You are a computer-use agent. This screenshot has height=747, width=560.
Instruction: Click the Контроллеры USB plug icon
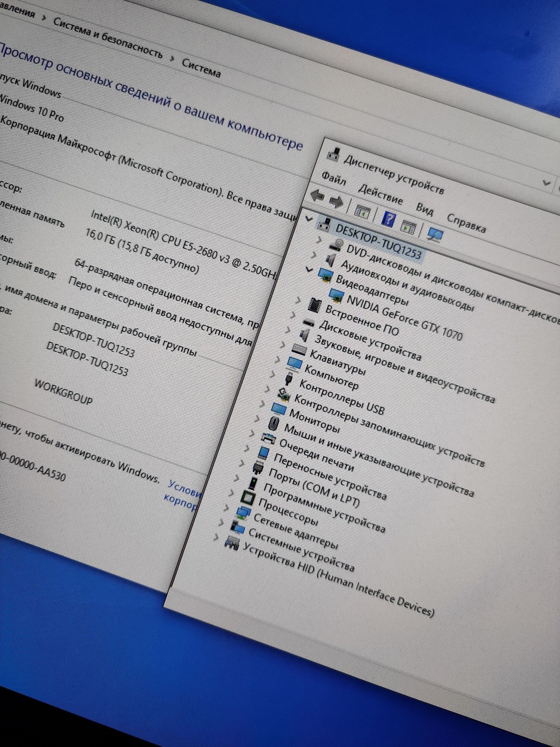pos(289,379)
